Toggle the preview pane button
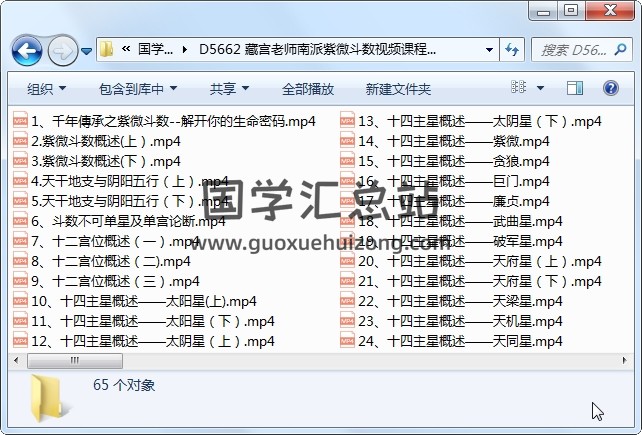The image size is (642, 435). (x=579, y=89)
